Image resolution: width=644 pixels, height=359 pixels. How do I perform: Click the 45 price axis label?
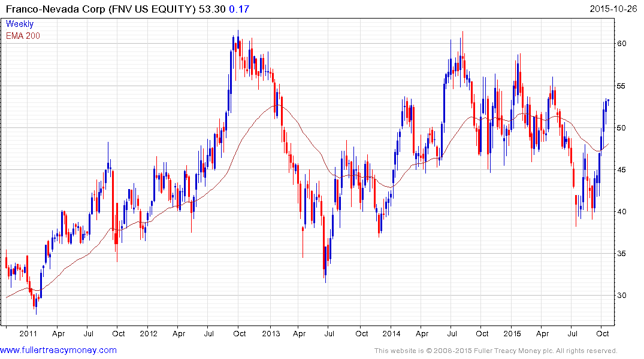[x=621, y=170]
